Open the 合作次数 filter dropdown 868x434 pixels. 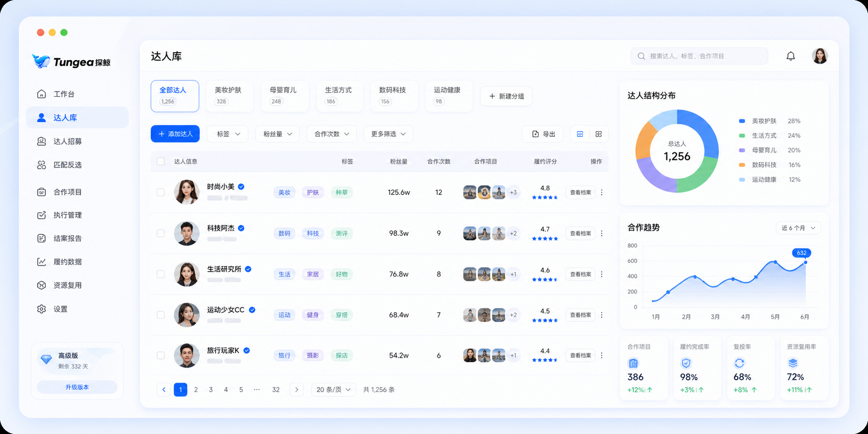[332, 134]
